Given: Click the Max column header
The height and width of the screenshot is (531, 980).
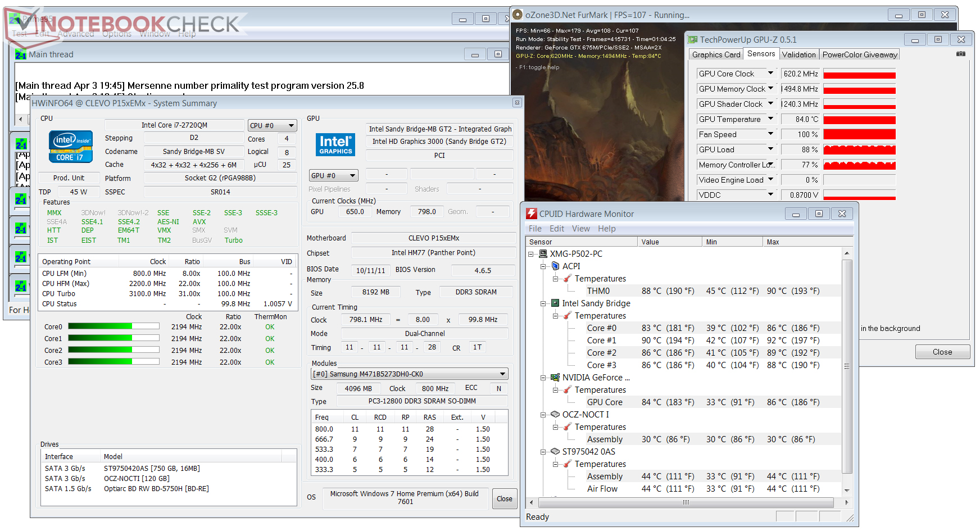Looking at the screenshot, I should tap(808, 242).
